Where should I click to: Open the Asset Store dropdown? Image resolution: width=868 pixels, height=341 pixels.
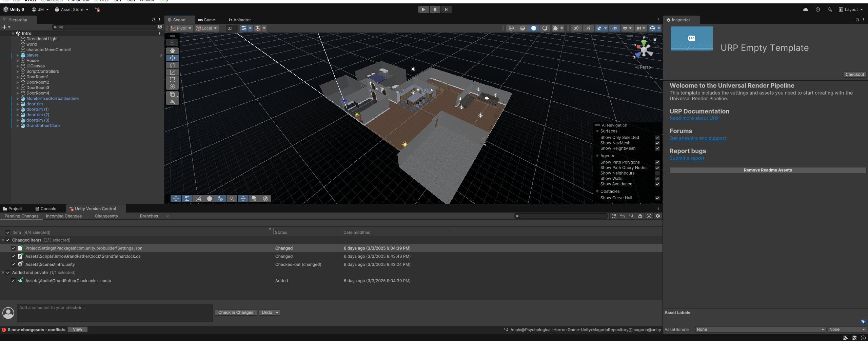tap(72, 9)
